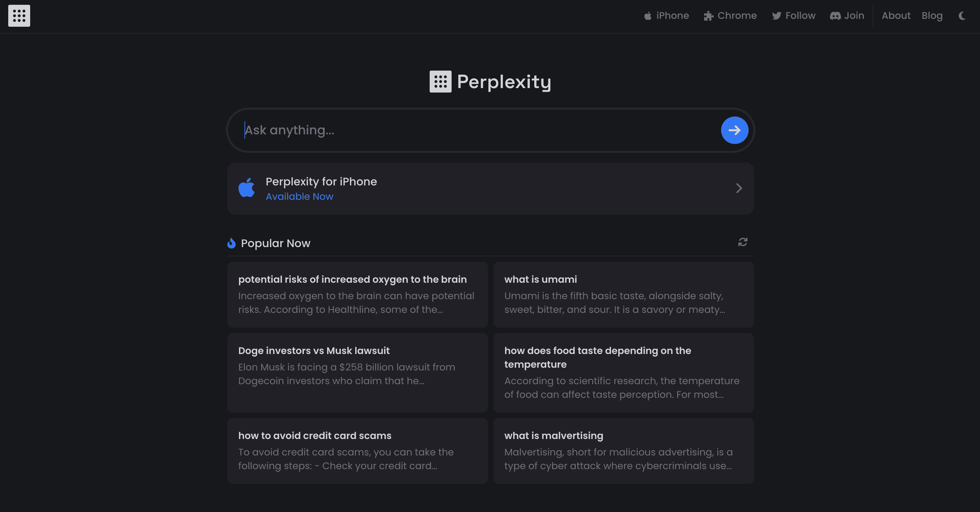Screen dimensions: 980x512
Task: Click the blue Apple icon in iPhone banner
Action: click(x=247, y=188)
